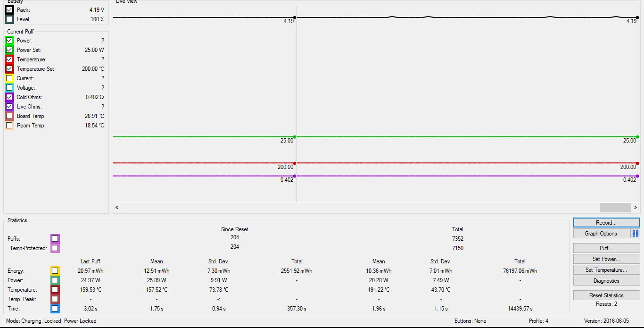The image size is (644, 328).
Task: Open the Diagnostics window
Action: click(x=606, y=281)
